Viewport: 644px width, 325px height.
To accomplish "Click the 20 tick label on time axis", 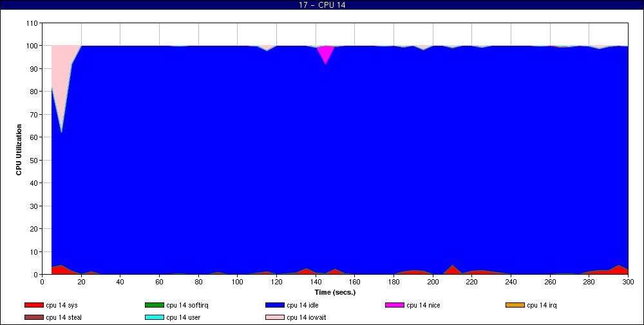I will coord(81,282).
